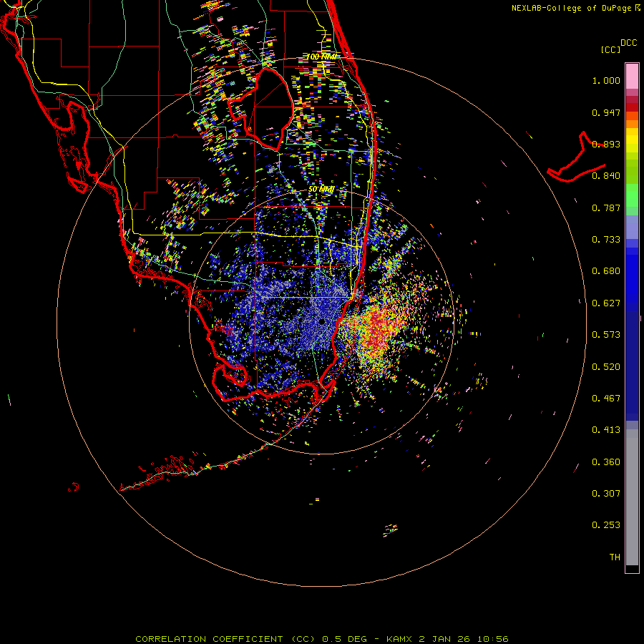Select the 0.520 legend value

click(x=606, y=367)
